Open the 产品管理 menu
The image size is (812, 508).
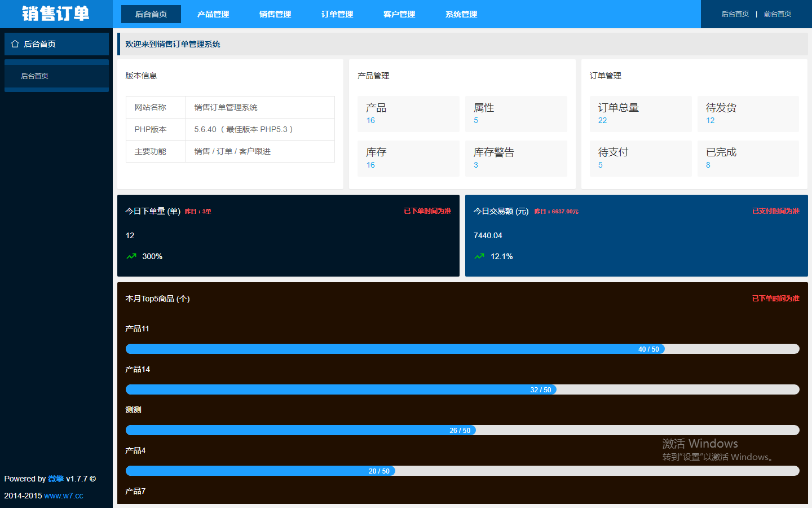(x=213, y=15)
